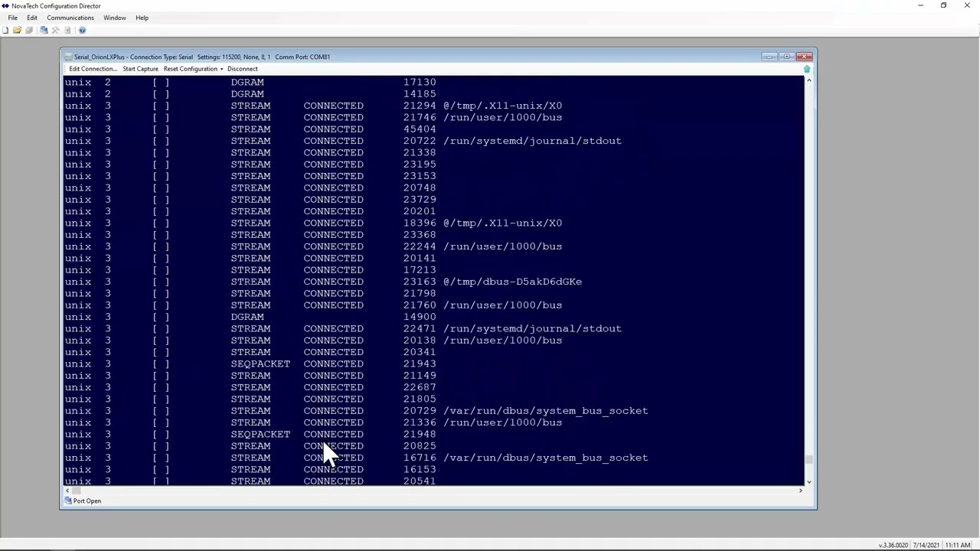Click the tools wrench toolbar icon
The height and width of the screenshot is (551, 980).
pyautogui.click(x=55, y=31)
